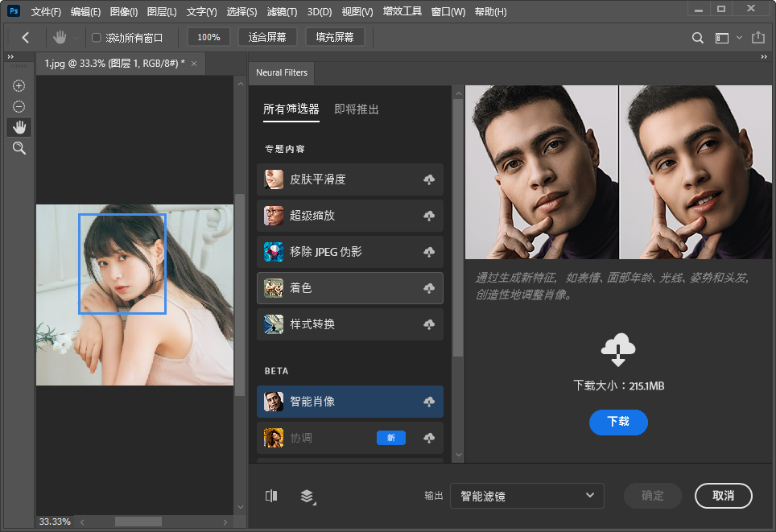
Task: Toggle the before/after preview icon
Action: (x=271, y=496)
